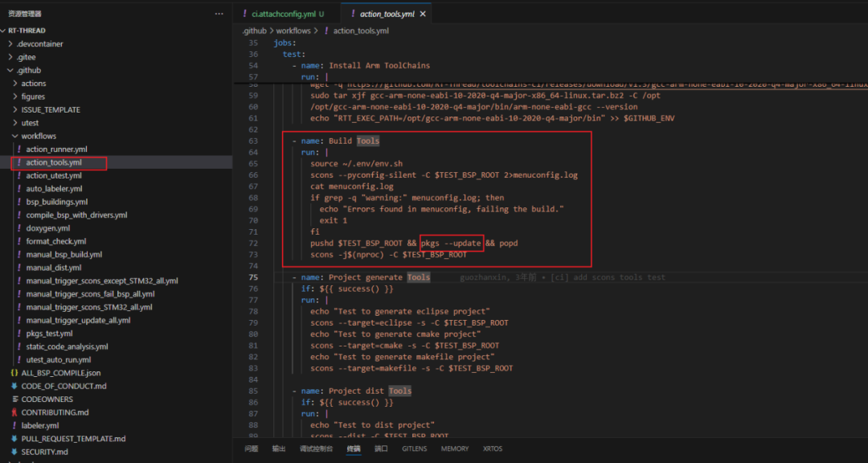Open auto_labeler.yml file

coord(54,189)
